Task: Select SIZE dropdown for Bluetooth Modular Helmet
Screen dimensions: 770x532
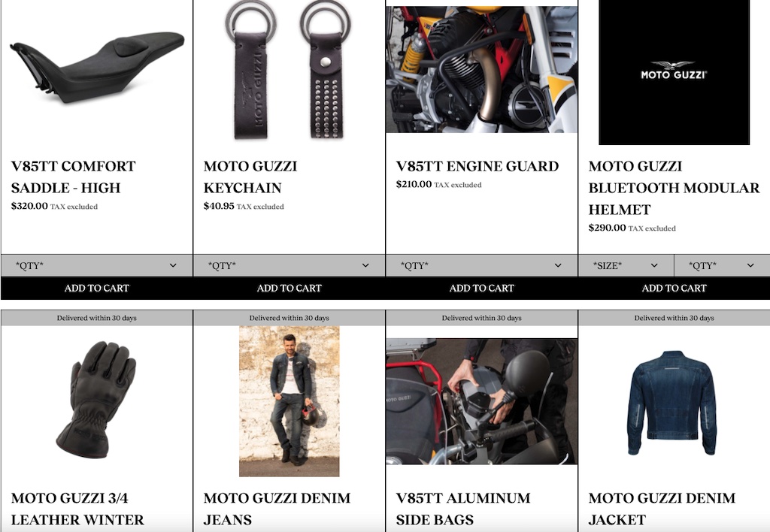Action: (x=626, y=265)
